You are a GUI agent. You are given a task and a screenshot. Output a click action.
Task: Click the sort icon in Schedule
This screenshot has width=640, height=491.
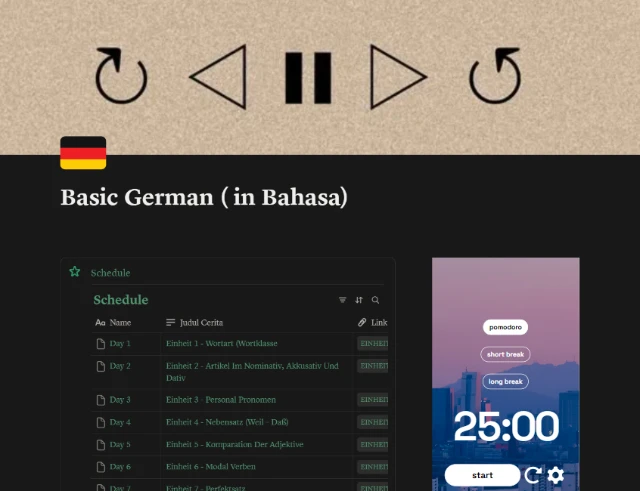[359, 300]
